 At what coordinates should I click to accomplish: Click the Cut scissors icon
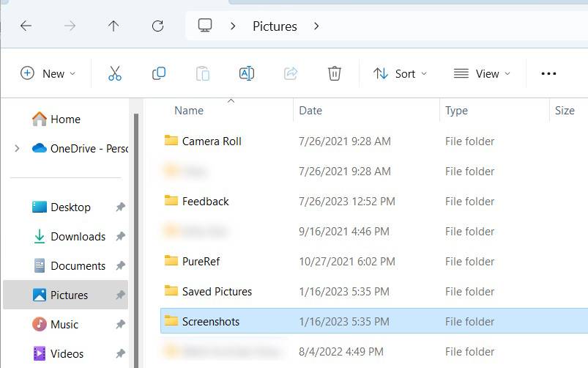[x=114, y=73]
